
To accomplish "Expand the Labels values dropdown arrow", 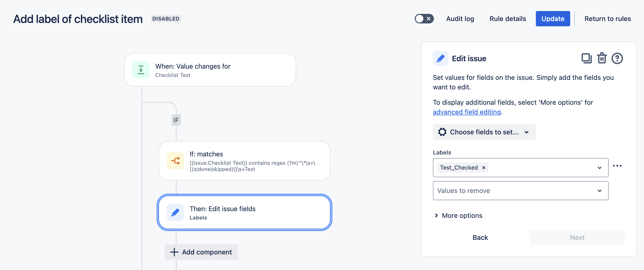I will (x=599, y=168).
